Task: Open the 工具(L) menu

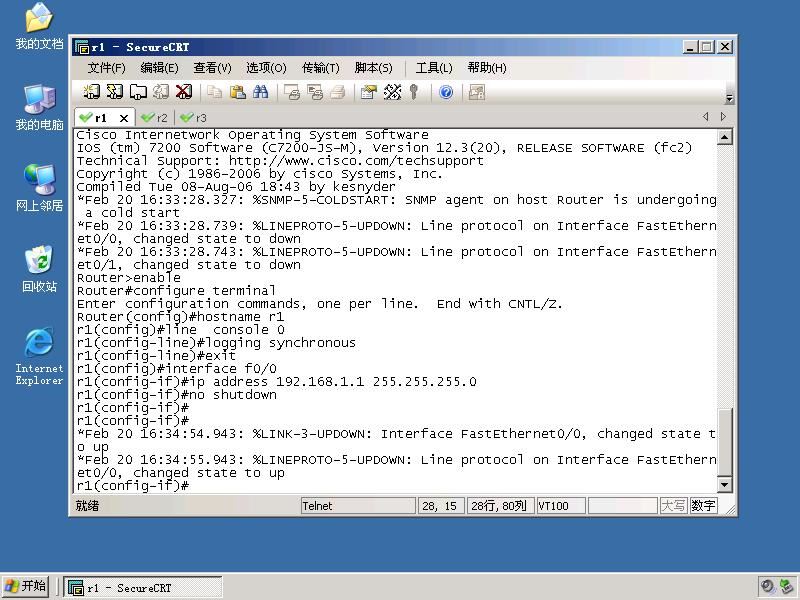Action: (x=434, y=68)
